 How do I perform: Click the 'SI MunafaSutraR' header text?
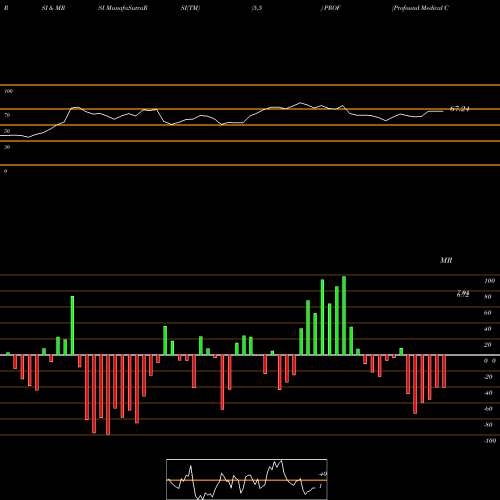tap(123, 8)
